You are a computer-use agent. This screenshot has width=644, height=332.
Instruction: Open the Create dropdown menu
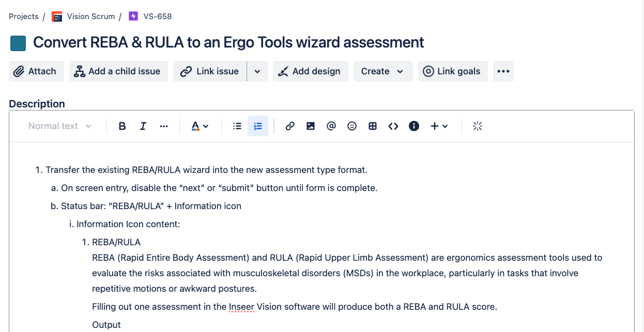(x=383, y=71)
